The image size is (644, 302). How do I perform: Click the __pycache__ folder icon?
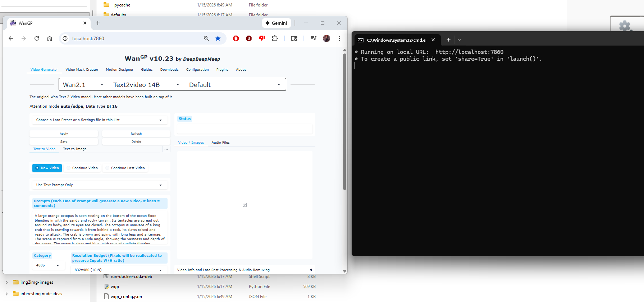(x=106, y=5)
